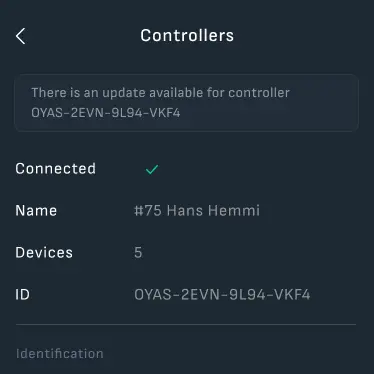Select the Connected status label
This screenshot has width=374, height=374.
click(56, 169)
